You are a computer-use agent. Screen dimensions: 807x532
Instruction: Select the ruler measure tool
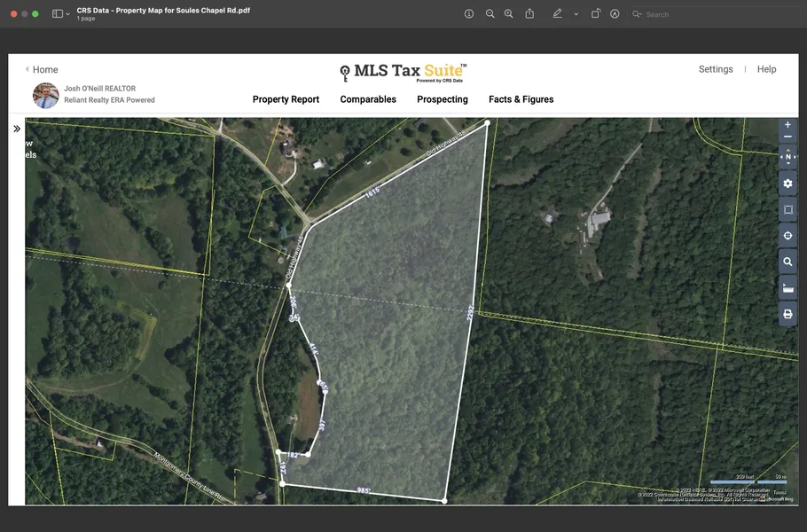coord(787,288)
